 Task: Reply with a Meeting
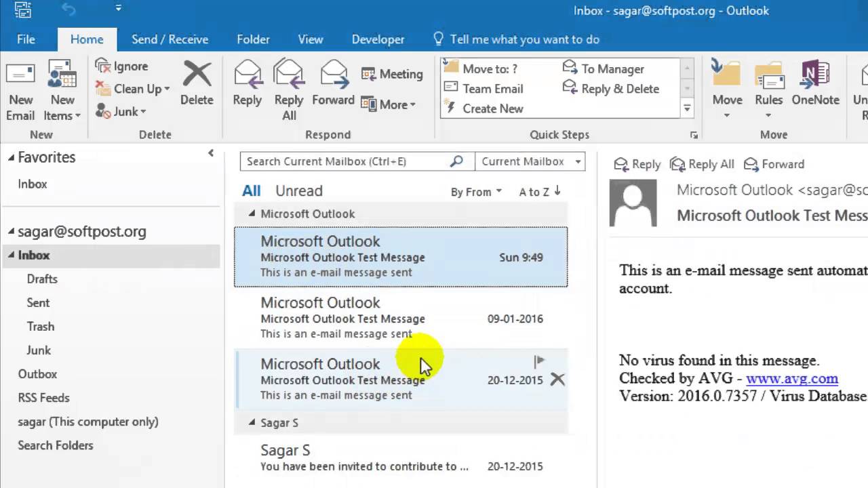392,74
